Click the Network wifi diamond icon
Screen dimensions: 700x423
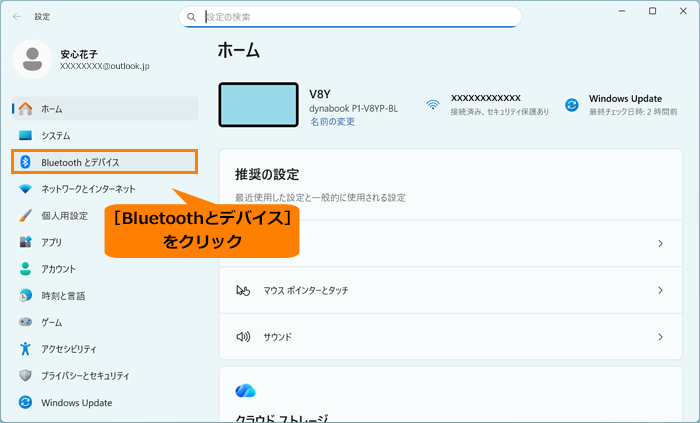[25, 189]
